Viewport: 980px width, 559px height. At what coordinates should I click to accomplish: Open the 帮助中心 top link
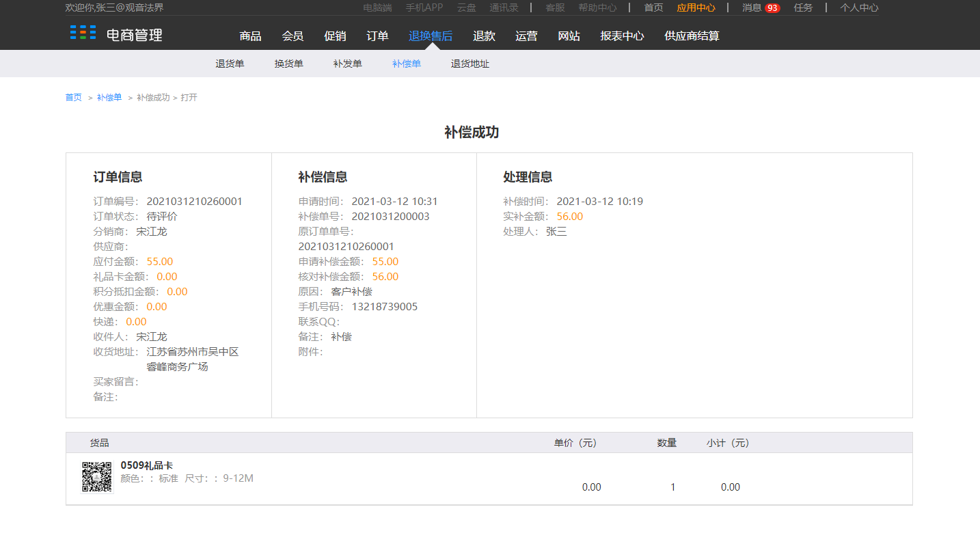(x=597, y=8)
